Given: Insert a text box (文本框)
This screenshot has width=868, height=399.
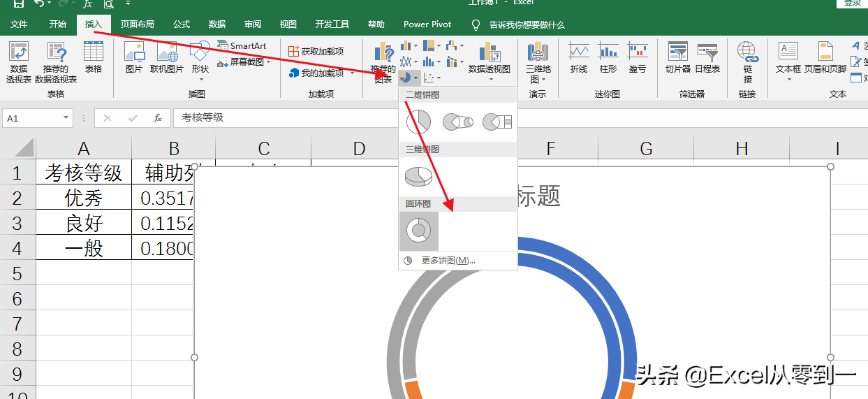Looking at the screenshot, I should [788, 61].
